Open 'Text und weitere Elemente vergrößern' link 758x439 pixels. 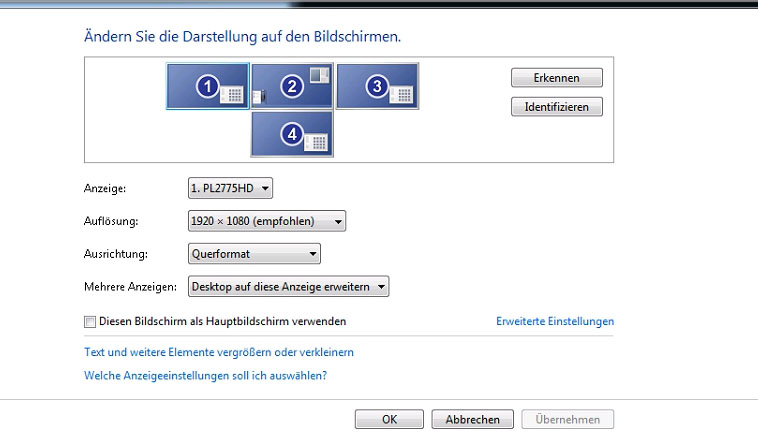[x=219, y=352]
